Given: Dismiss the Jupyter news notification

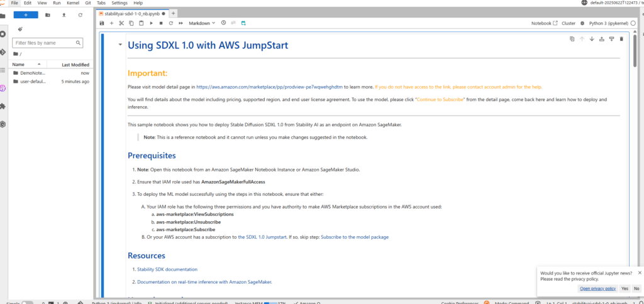Looking at the screenshot, I should pyautogui.click(x=640, y=273).
